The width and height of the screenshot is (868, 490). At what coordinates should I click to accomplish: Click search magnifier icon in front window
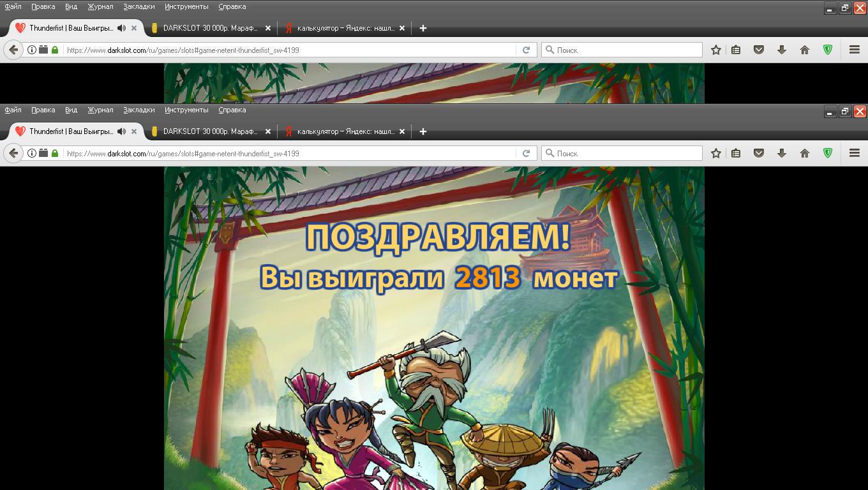coord(549,153)
